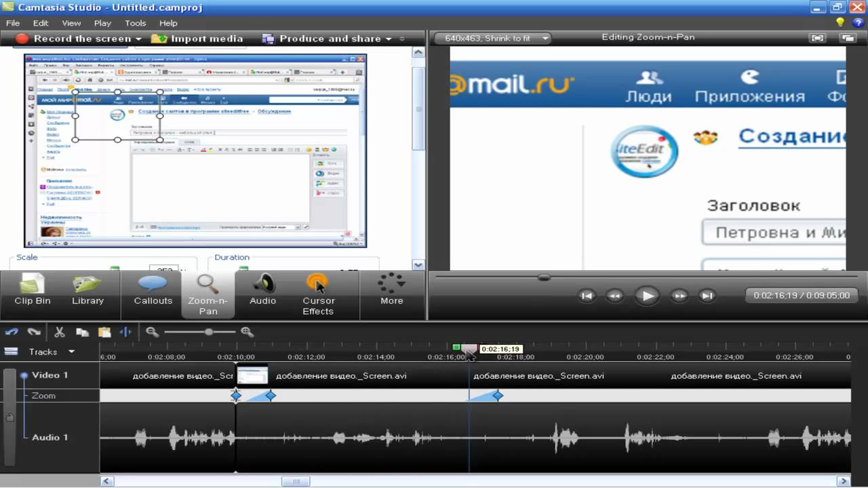The height and width of the screenshot is (488, 868).
Task: Copy the timeline selection
Action: coord(82,332)
